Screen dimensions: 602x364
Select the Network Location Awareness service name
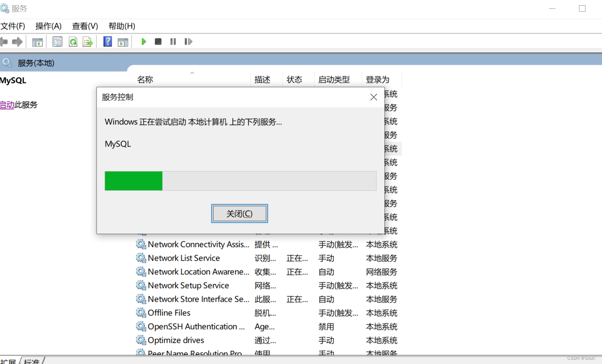(198, 271)
